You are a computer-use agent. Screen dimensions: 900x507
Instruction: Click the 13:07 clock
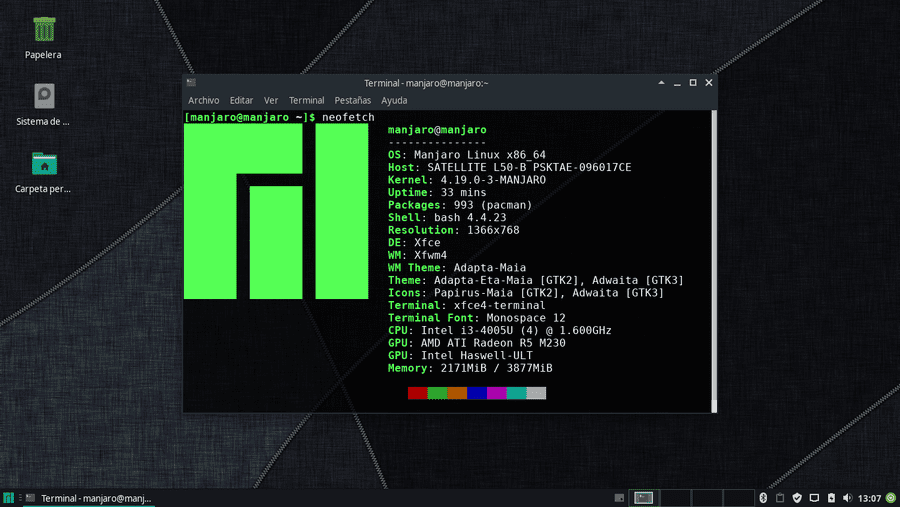coord(869,498)
